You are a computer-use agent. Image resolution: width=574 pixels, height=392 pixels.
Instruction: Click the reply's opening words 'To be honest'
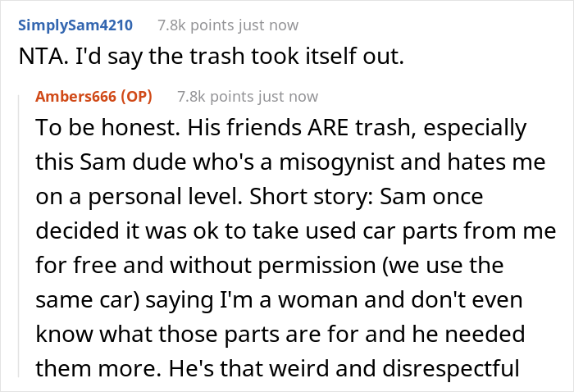click(90, 130)
